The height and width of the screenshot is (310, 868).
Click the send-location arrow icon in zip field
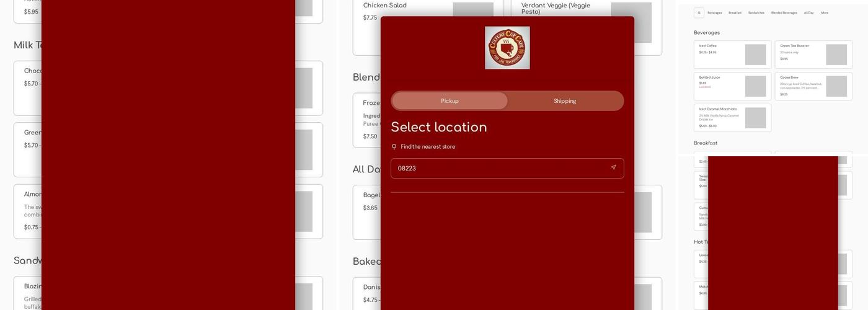pos(613,167)
